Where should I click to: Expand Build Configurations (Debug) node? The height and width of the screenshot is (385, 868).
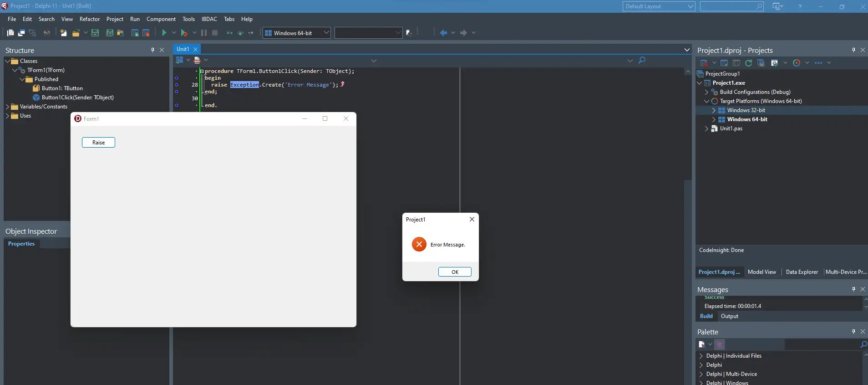(x=707, y=92)
